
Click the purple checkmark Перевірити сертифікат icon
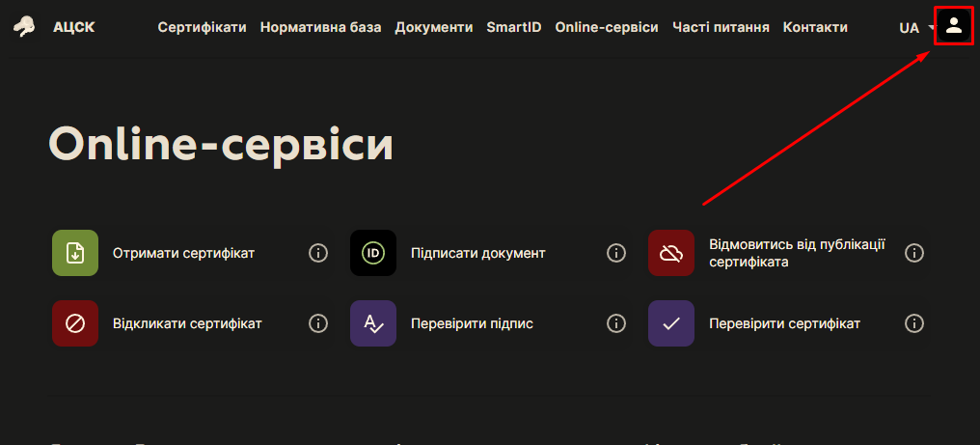click(x=671, y=323)
